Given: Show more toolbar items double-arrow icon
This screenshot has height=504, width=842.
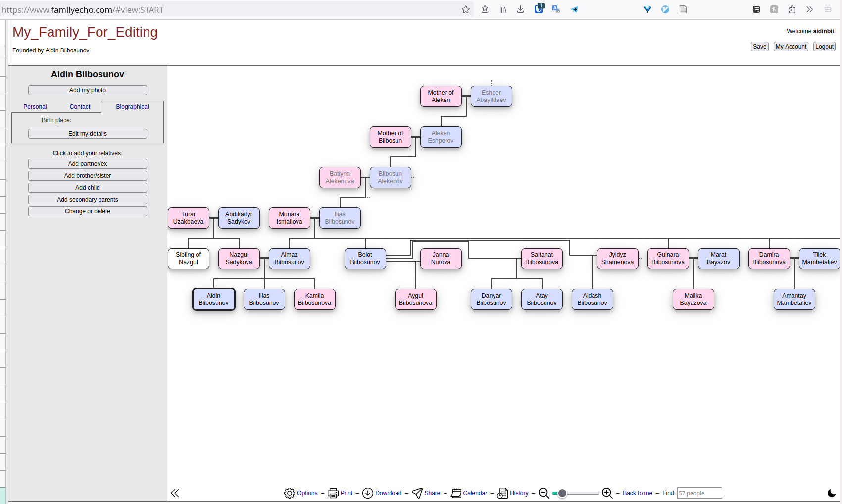Looking at the screenshot, I should click(810, 9).
